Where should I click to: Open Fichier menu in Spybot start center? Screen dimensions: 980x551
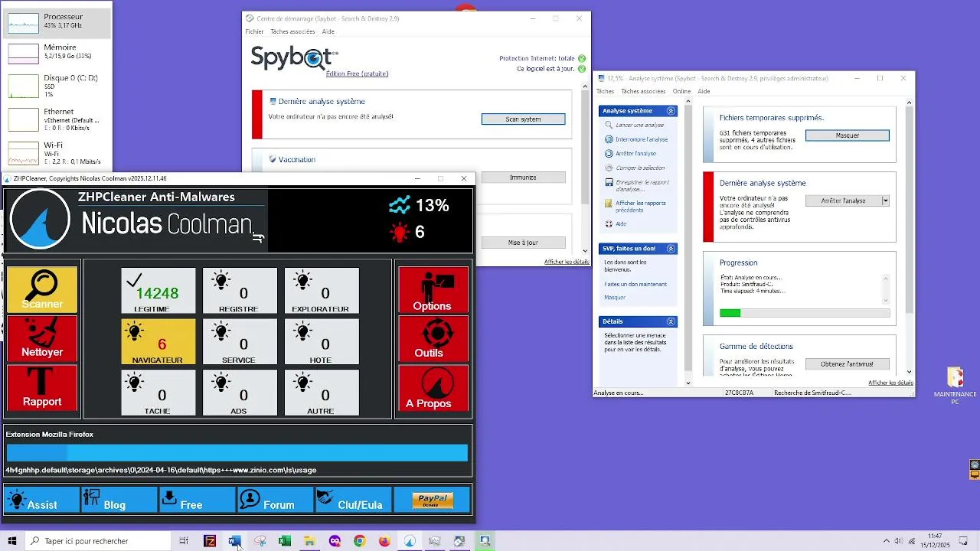click(x=254, y=31)
